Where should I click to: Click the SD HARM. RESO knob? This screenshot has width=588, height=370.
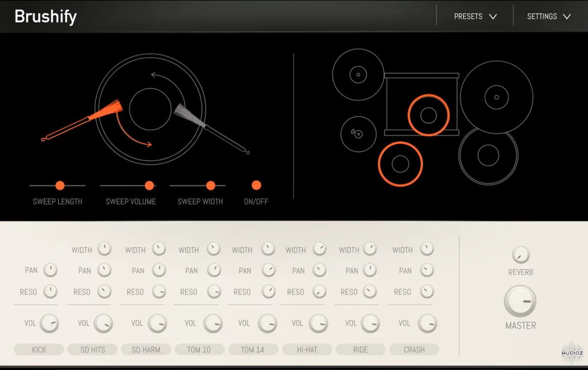[159, 292]
